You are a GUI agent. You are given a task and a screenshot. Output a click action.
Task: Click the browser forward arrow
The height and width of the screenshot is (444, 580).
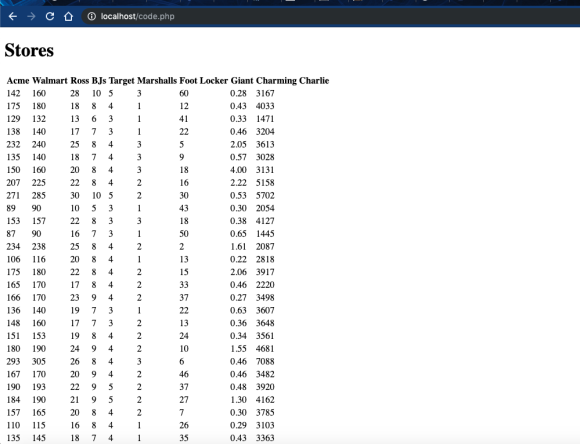pyautogui.click(x=31, y=16)
